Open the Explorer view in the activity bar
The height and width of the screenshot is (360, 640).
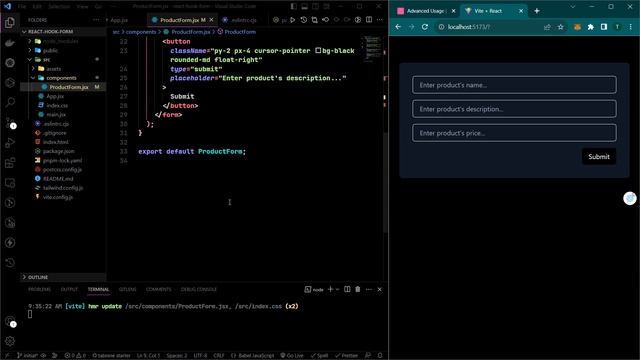coord(10,23)
